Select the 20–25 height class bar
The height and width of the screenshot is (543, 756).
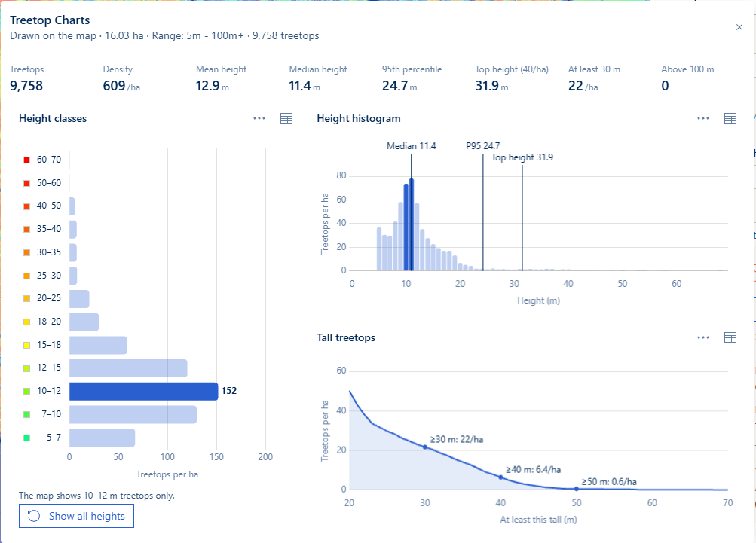pyautogui.click(x=79, y=299)
